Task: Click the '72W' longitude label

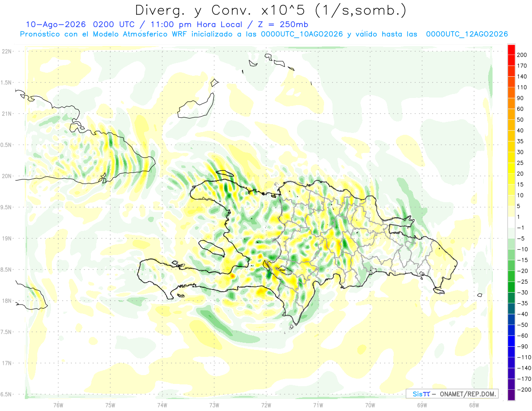Action: tap(266, 405)
